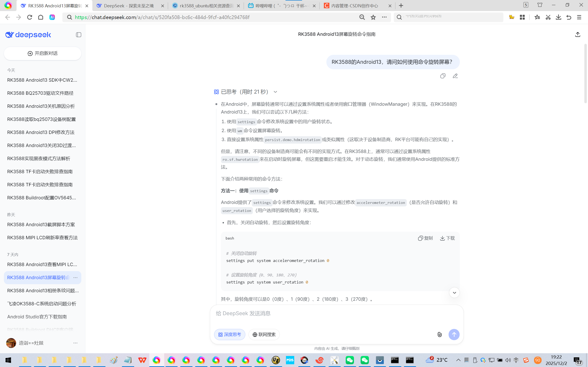This screenshot has height=367, width=588.
Task: Collapse the DeepSeek sidebar panel
Action: (x=79, y=35)
